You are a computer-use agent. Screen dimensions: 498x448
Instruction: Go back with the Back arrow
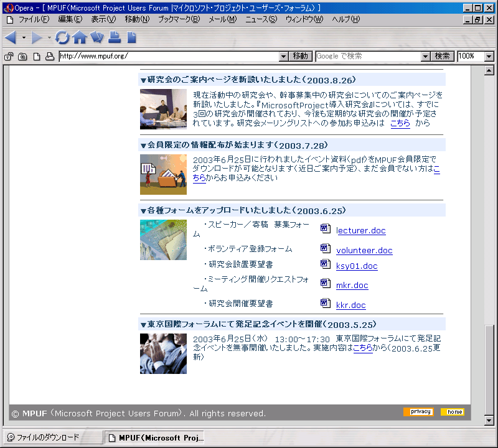pyautogui.click(x=11, y=38)
